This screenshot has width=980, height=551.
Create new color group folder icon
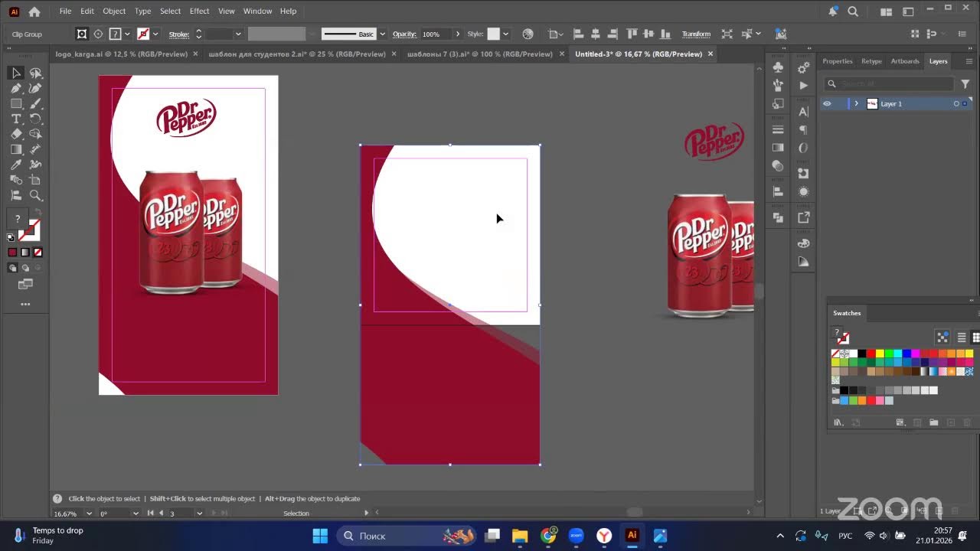(933, 422)
